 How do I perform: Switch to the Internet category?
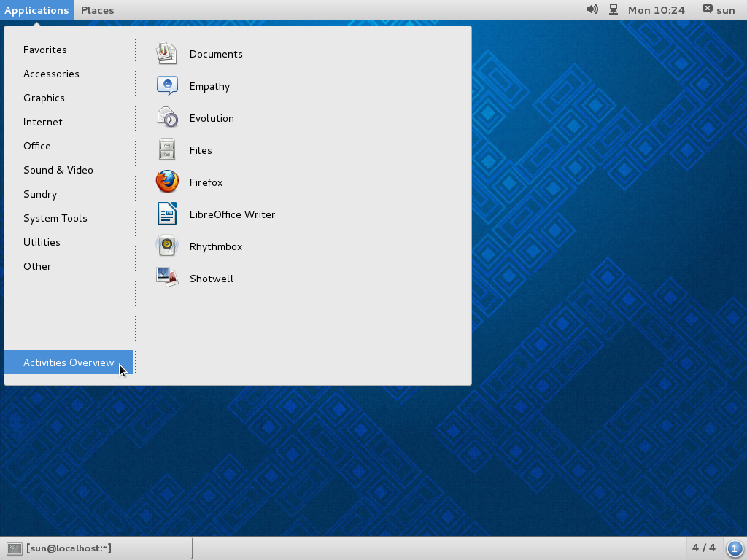coord(42,122)
